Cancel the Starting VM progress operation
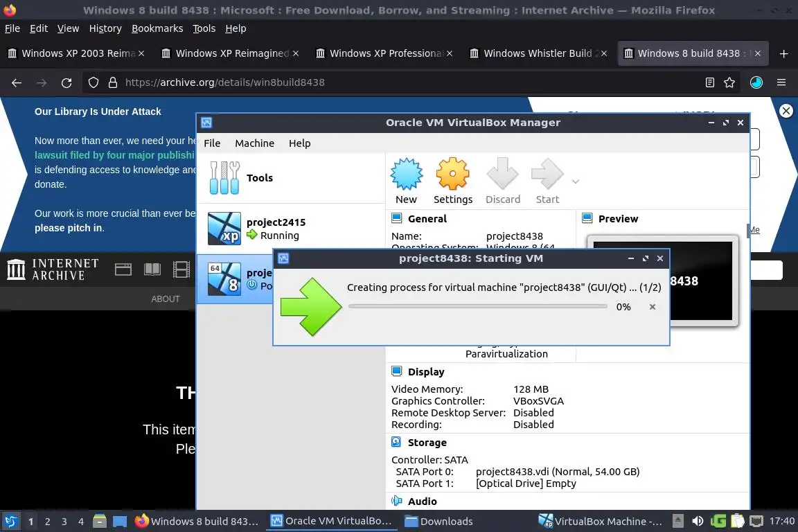 [653, 307]
